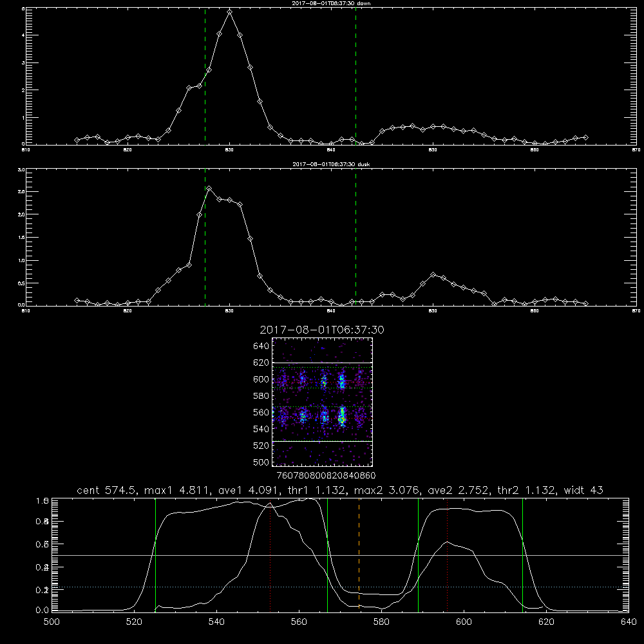Click bottom plot x-axis label 640
Image resolution: width=644 pixels, height=644 pixels.
(629, 622)
